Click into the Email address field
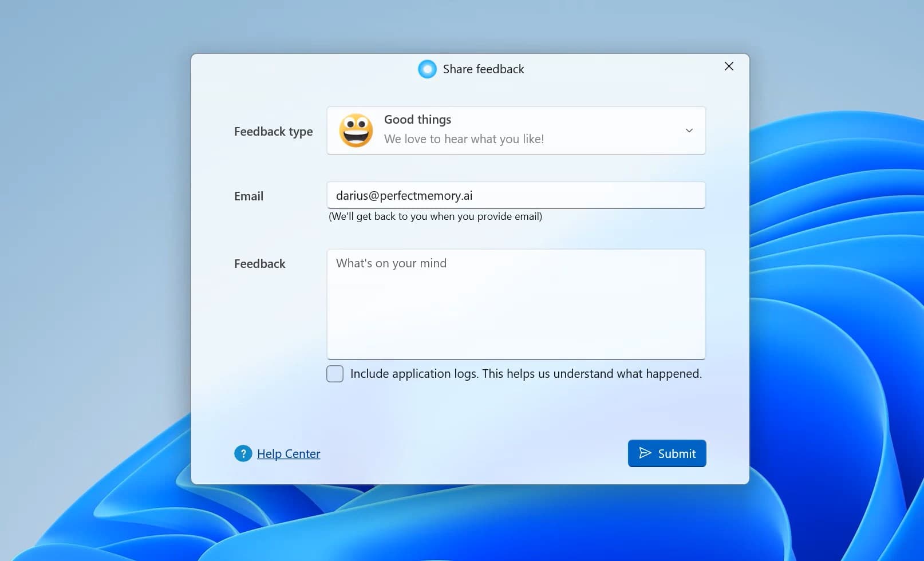The image size is (924, 561). coord(515,196)
